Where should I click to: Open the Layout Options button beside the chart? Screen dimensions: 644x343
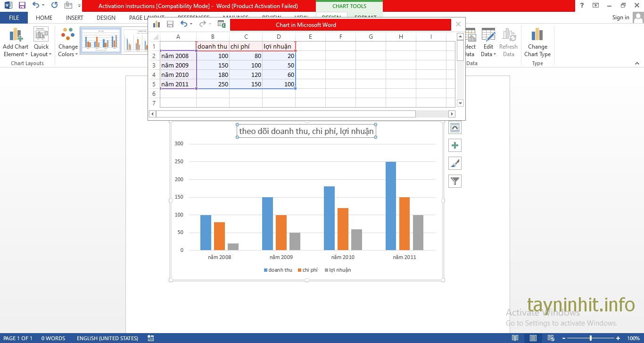pos(455,127)
